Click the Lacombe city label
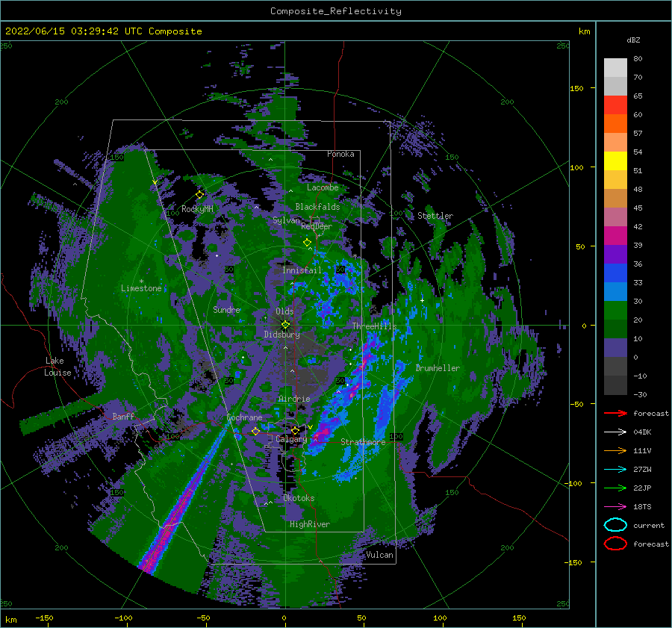 [323, 187]
